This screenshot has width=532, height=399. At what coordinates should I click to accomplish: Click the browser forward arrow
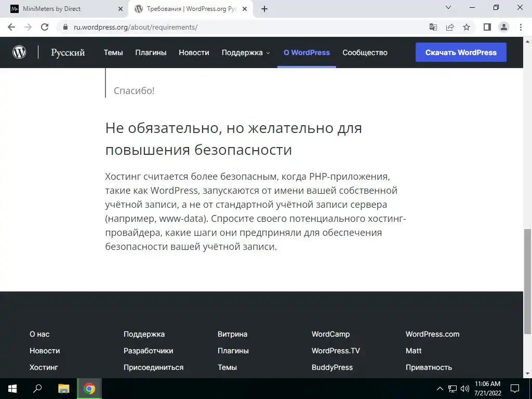coord(28,27)
